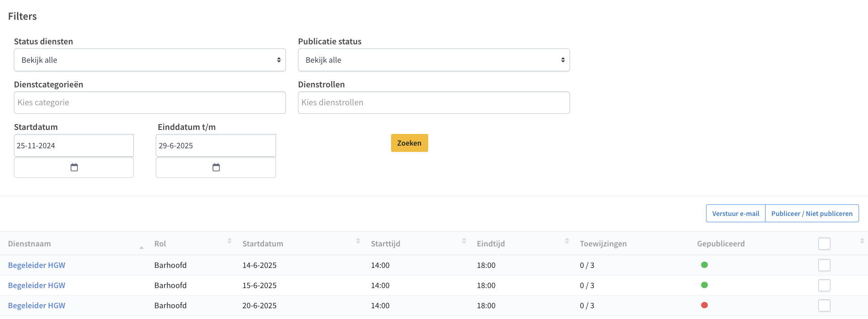Select checkbox for the 15-6-2025 shift
The height and width of the screenshot is (319, 868).
click(824, 285)
